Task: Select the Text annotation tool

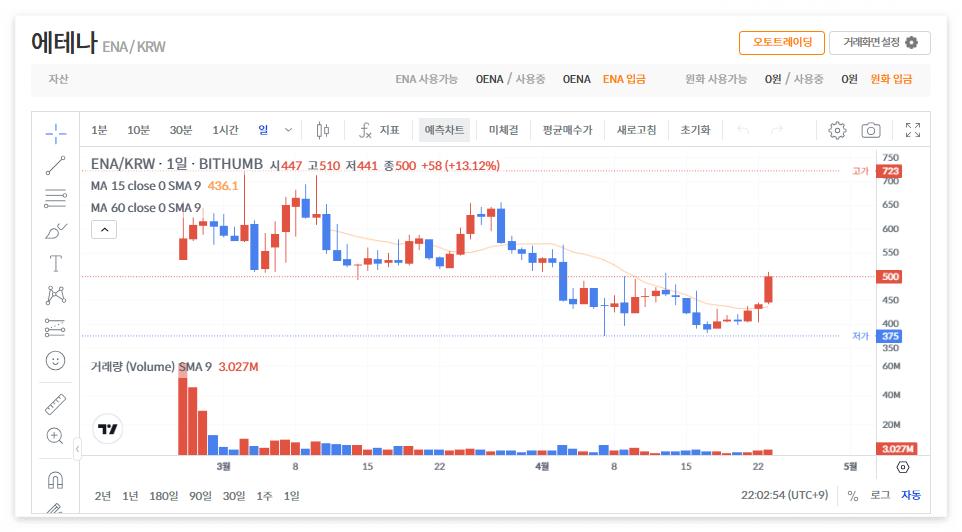Action: pos(55,263)
